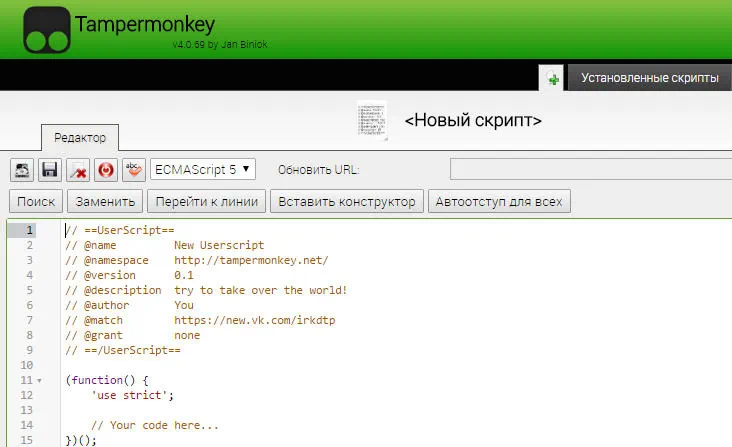This screenshot has width=732, height=447.
Task: Click 'https://new.vk.com/irkdtp' match URL
Action: click(254, 320)
